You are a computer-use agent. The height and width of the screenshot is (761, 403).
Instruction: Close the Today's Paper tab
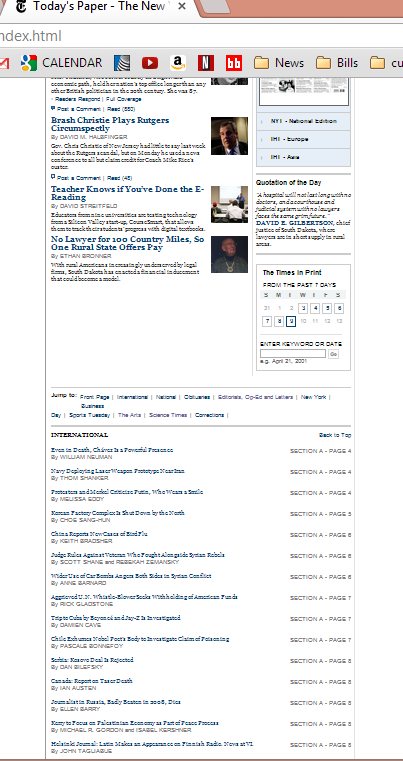(182, 6)
